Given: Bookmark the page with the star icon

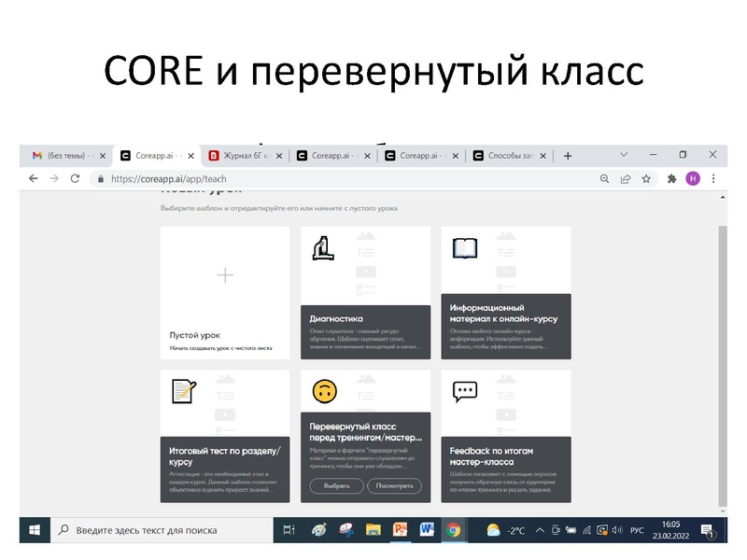Looking at the screenshot, I should [648, 177].
